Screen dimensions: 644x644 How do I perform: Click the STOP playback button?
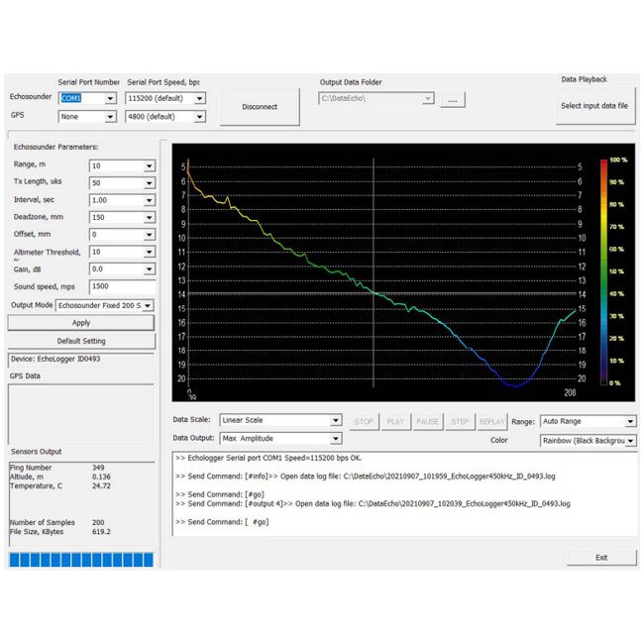[364, 422]
